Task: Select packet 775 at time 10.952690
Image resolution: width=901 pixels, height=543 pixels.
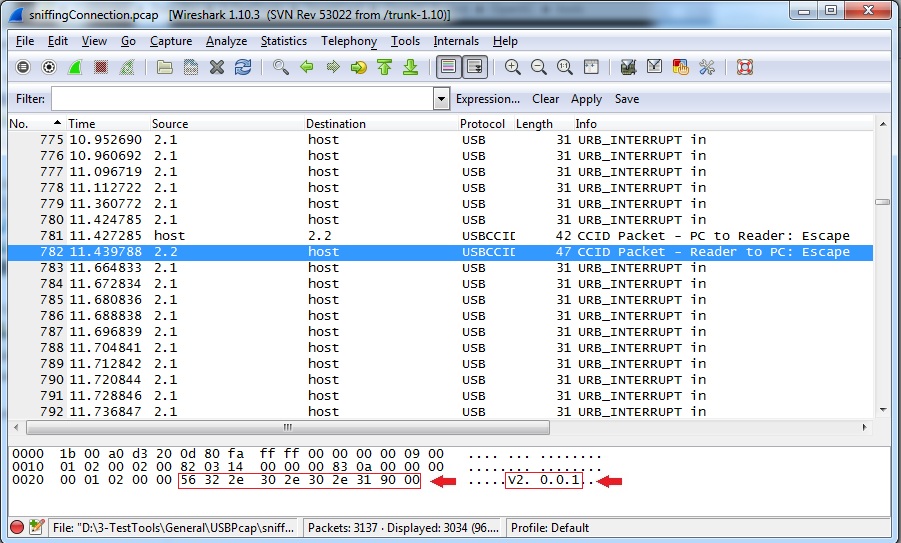Action: pyautogui.click(x=440, y=140)
